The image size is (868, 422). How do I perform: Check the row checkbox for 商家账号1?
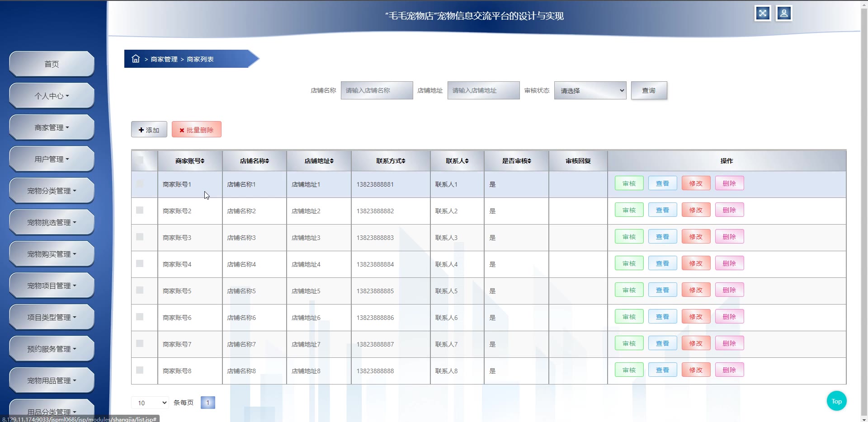(x=140, y=183)
